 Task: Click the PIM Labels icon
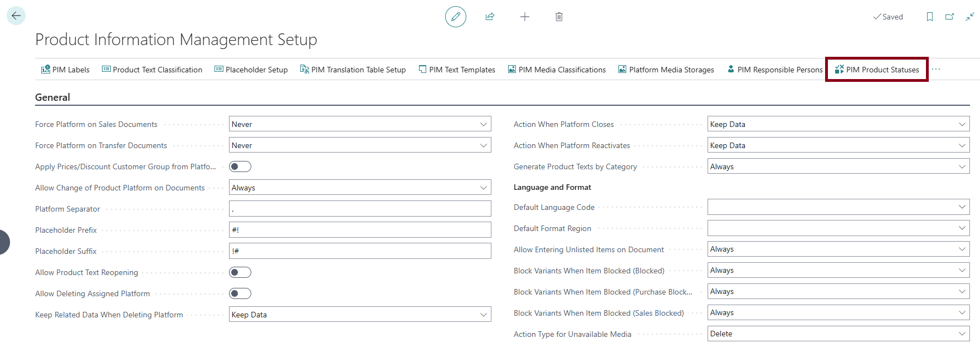coord(46,69)
